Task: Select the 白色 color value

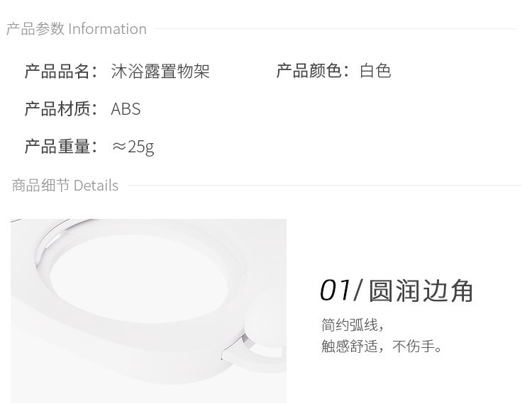Action: (x=375, y=71)
